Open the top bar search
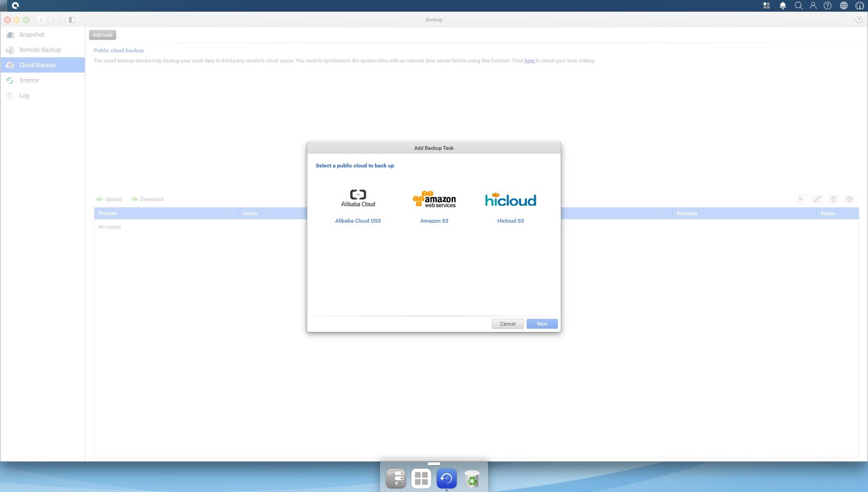The height and width of the screenshot is (492, 868). click(x=798, y=6)
